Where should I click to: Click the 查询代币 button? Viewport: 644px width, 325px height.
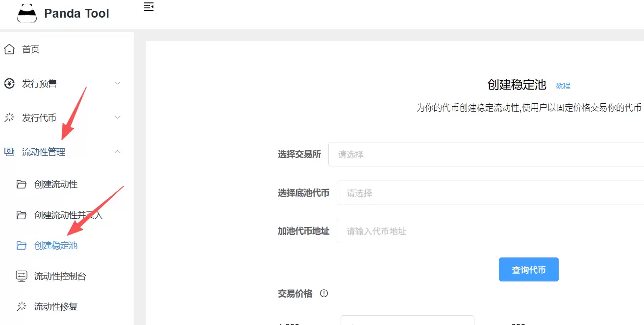pos(528,269)
